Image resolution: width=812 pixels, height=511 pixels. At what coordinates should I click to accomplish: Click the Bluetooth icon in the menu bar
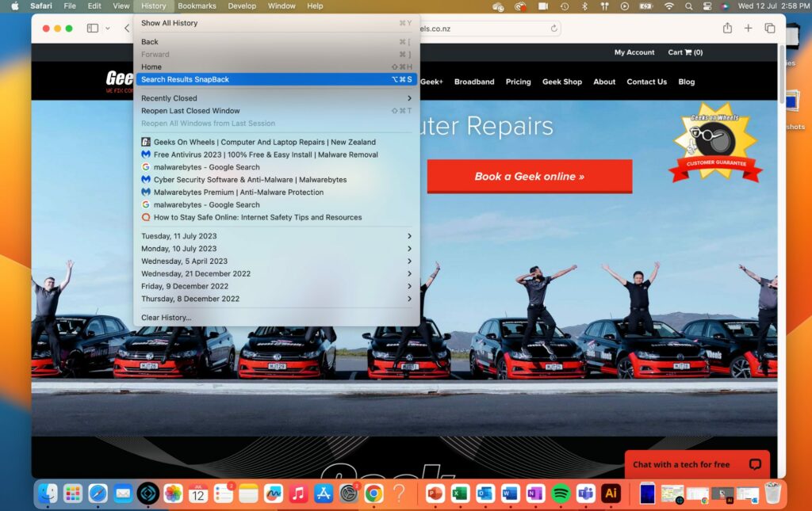coord(583,6)
